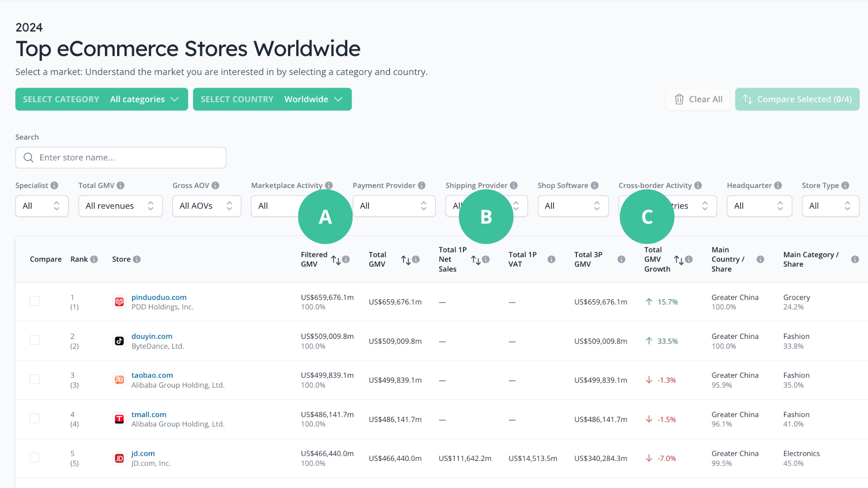Check the compare box for taobao.com
This screenshot has height=488, width=868.
coord(35,379)
